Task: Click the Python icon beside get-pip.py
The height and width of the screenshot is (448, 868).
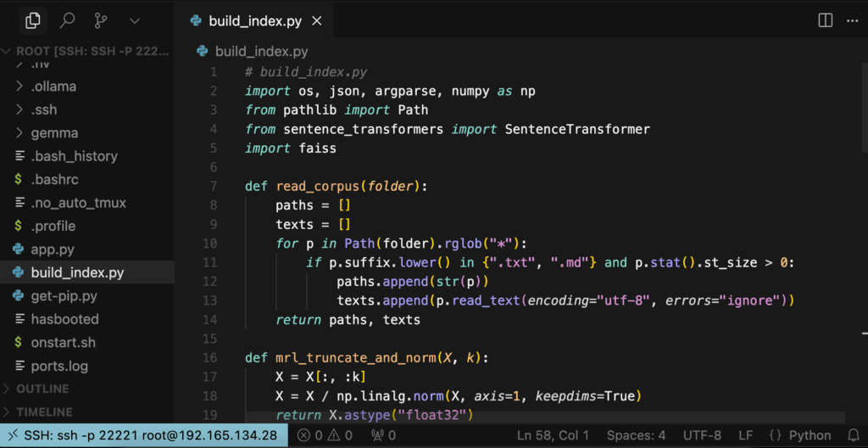Action: [19, 296]
